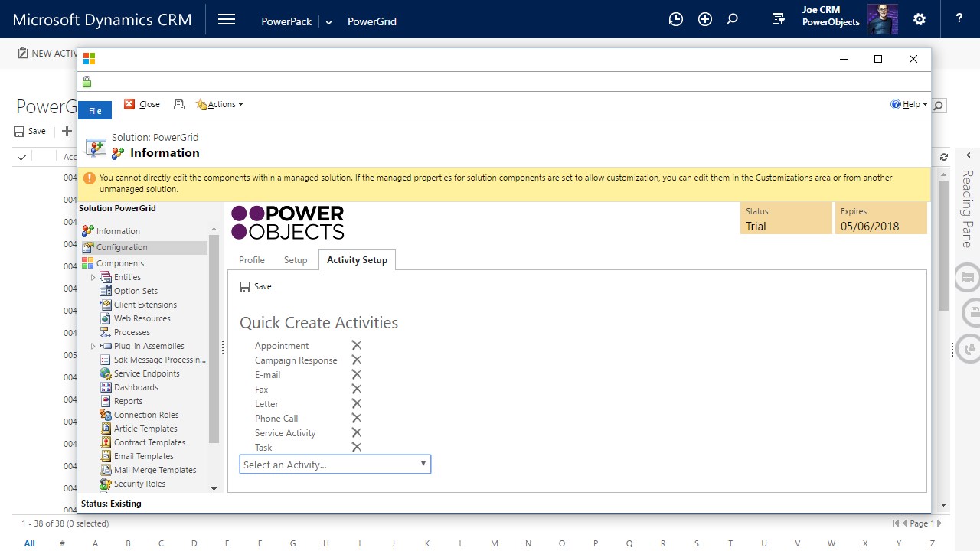Remove Campaign Response activity
This screenshot has width=980, height=551.
click(x=356, y=360)
